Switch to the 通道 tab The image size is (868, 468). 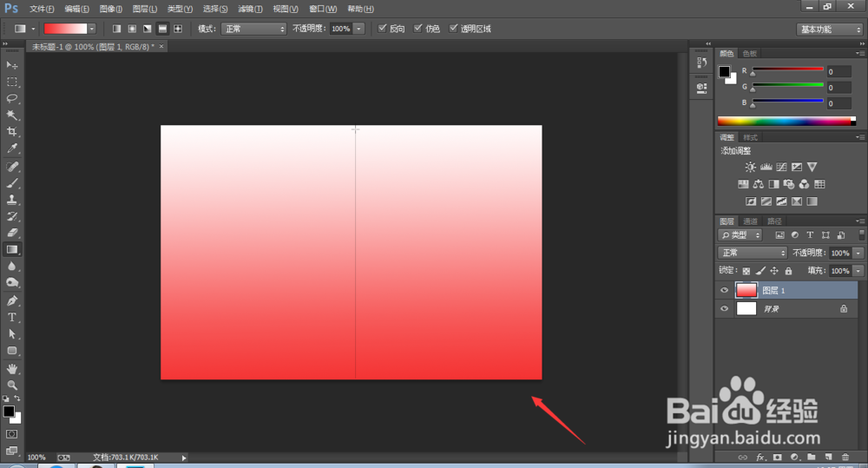750,221
